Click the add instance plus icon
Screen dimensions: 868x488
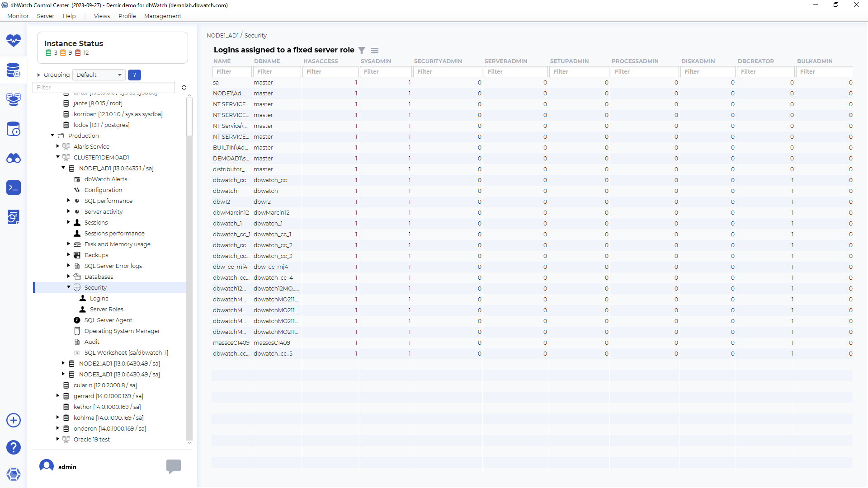click(14, 420)
